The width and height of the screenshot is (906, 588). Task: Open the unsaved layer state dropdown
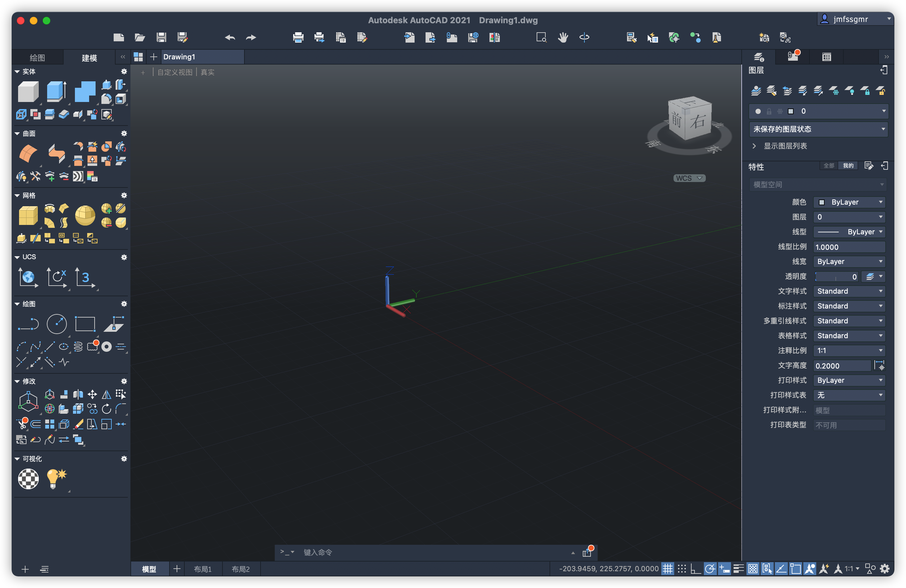tap(818, 129)
